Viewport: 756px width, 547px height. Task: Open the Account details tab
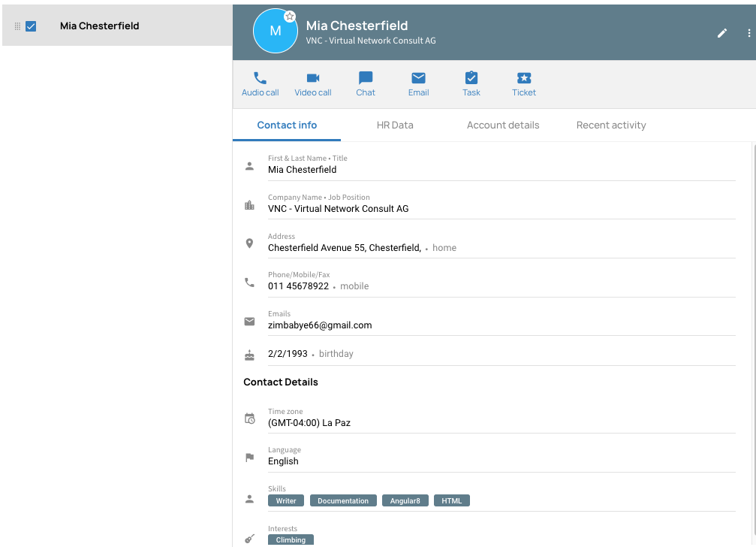coord(503,125)
